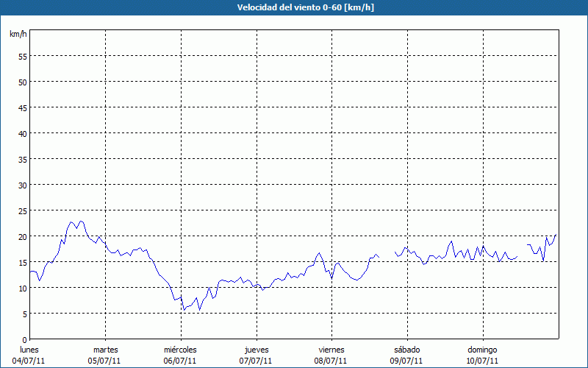Click the 10/07/11 date label
The width and height of the screenshot is (588, 368).
[482, 361]
